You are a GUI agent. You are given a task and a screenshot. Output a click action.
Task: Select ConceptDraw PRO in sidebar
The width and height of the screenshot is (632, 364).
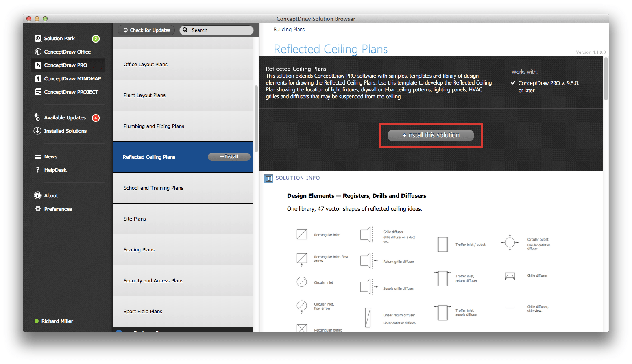click(x=68, y=65)
